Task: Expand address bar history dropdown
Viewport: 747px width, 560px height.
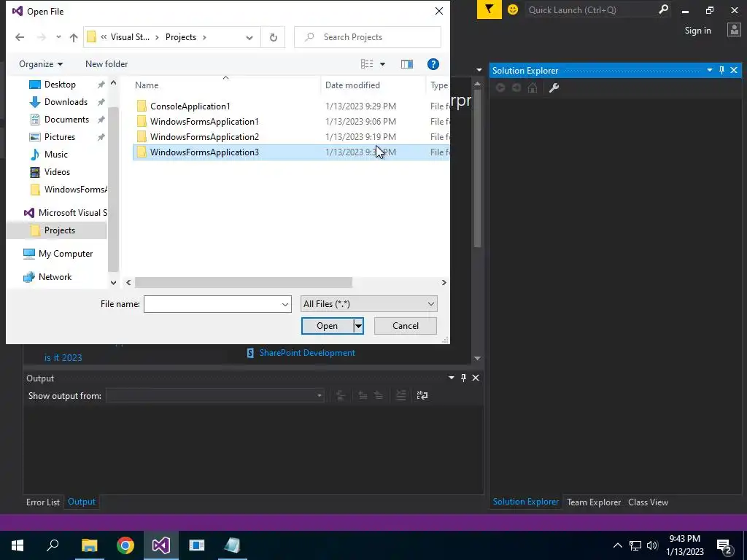Action: pyautogui.click(x=249, y=38)
